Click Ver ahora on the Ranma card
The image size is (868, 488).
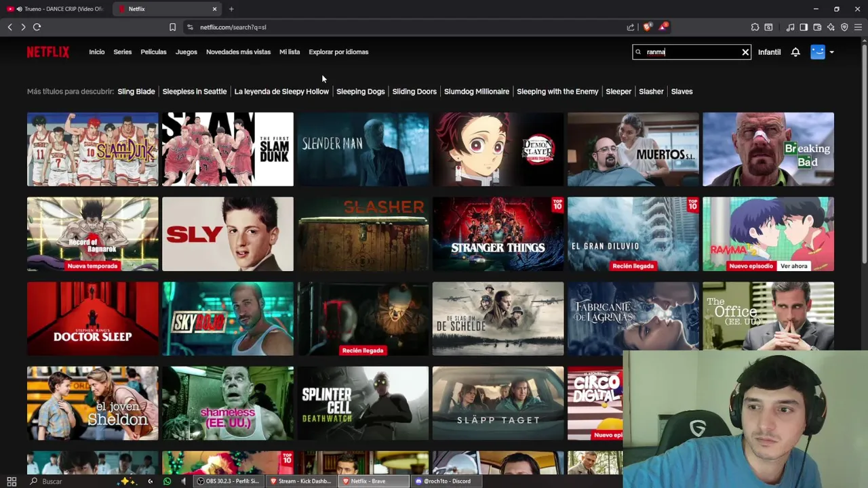pyautogui.click(x=794, y=266)
